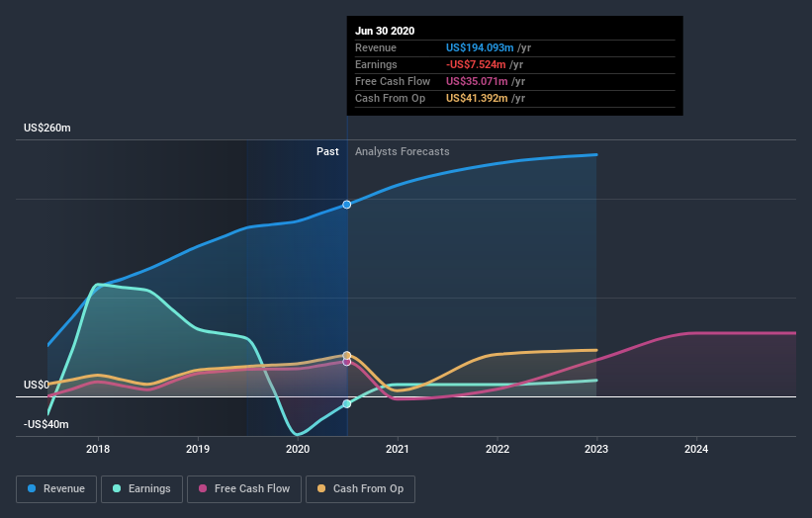Screen dimensions: 812x518
Task: Click the revenue line endpoint at 2023
Action: pos(596,155)
